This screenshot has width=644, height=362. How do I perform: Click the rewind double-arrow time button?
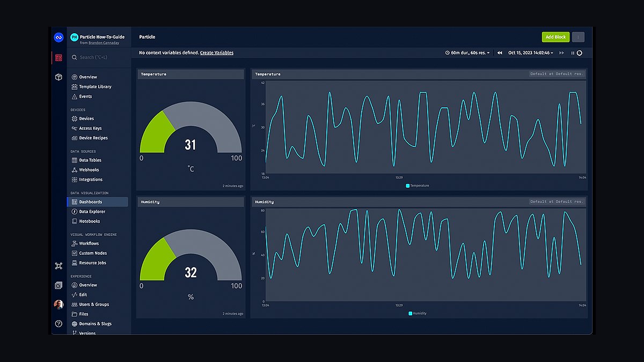tap(500, 53)
